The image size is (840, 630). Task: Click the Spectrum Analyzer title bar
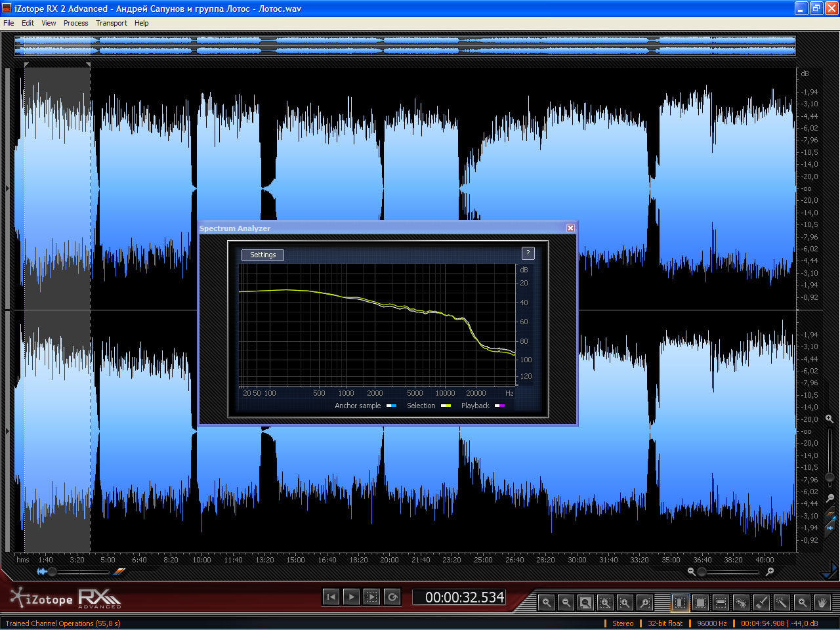click(x=387, y=228)
